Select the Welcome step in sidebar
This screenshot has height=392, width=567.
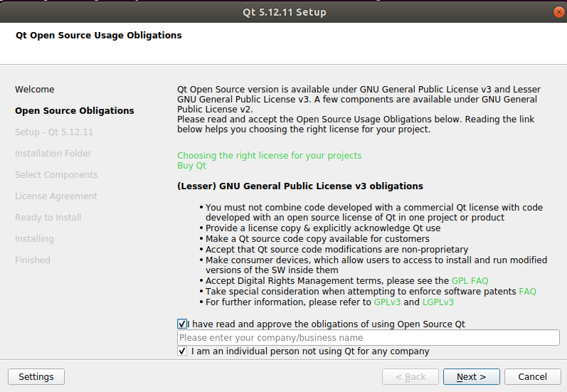click(x=35, y=90)
